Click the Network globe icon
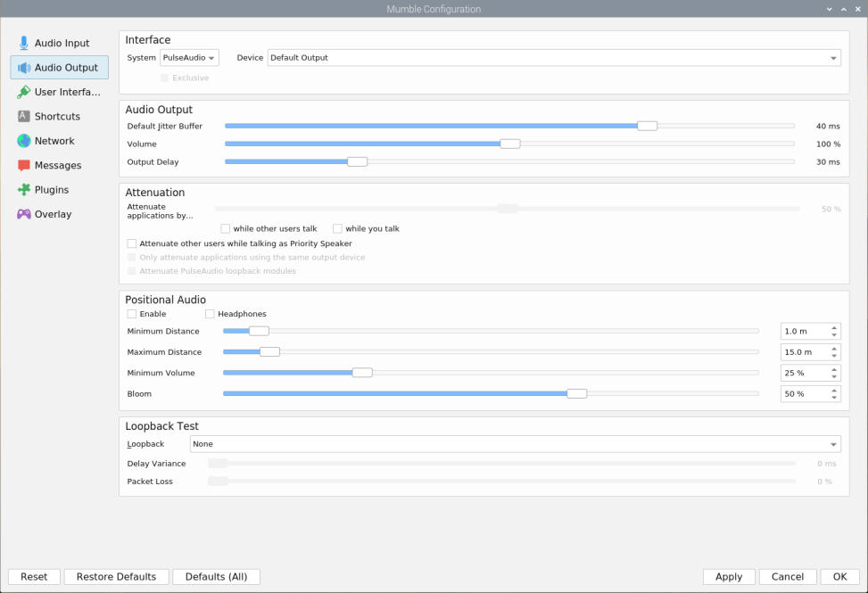Screen dimensions: 868x593 pos(24,141)
